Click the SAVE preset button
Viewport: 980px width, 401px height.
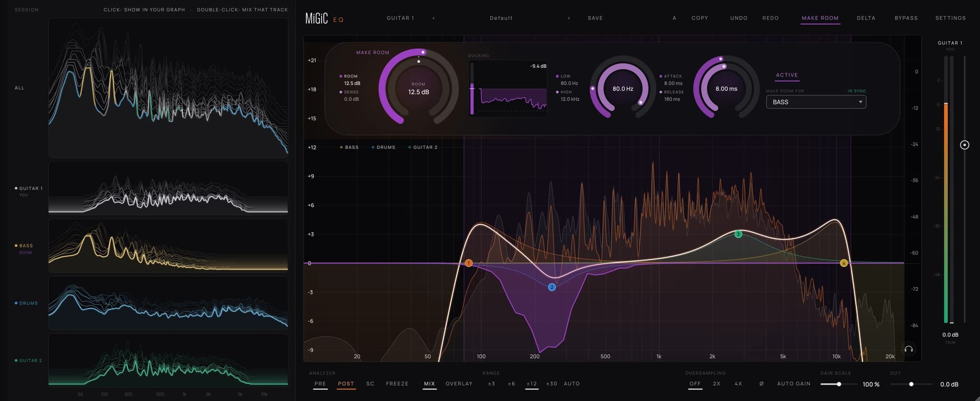(x=595, y=18)
